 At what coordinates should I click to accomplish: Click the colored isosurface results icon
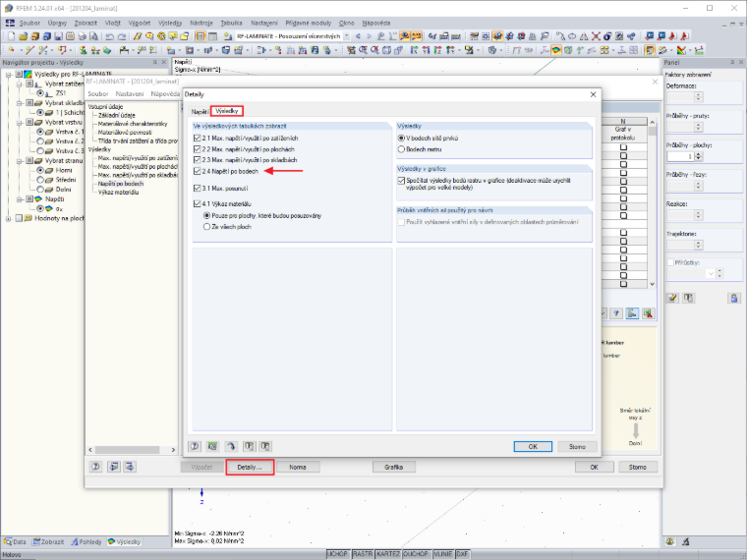[x=556, y=50]
